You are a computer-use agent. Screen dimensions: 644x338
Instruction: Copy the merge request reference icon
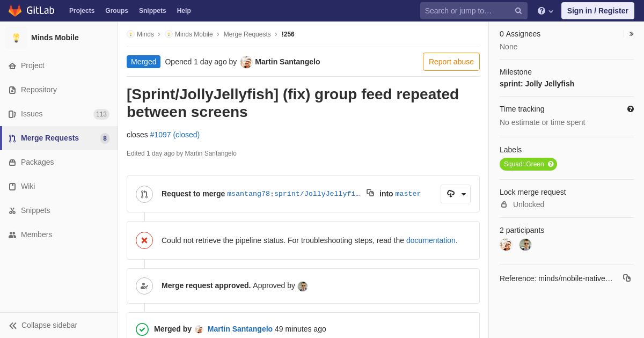(627, 278)
